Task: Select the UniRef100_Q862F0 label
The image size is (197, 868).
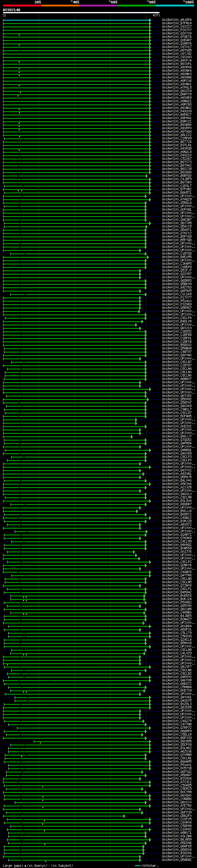Action: coord(177,816)
